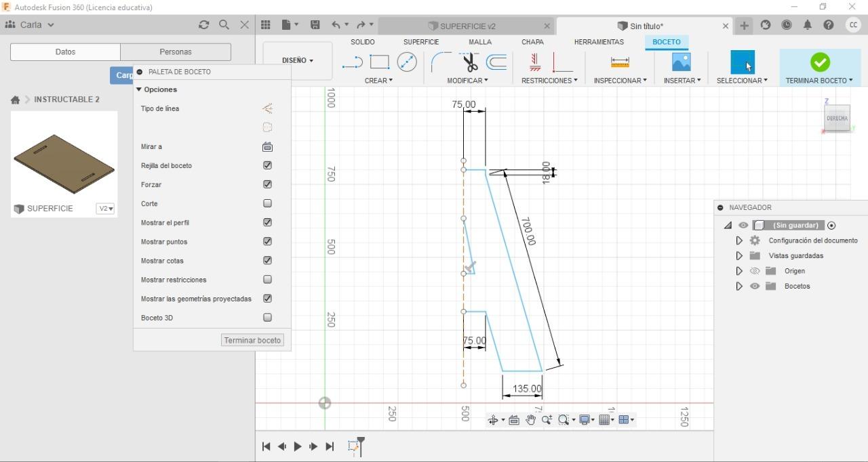Open the DISEÑO workspace dropdown
This screenshot has width=868, height=462.
298,60
